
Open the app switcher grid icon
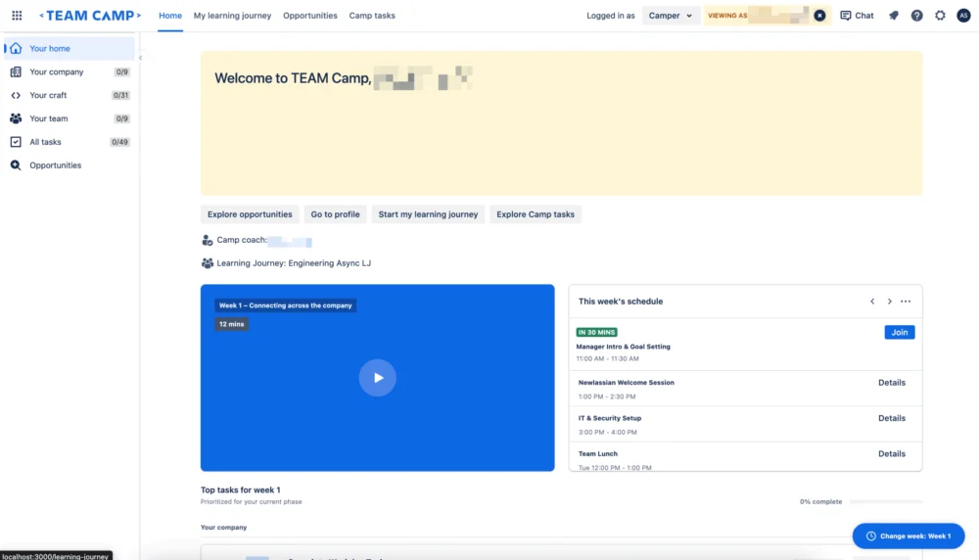tap(17, 16)
